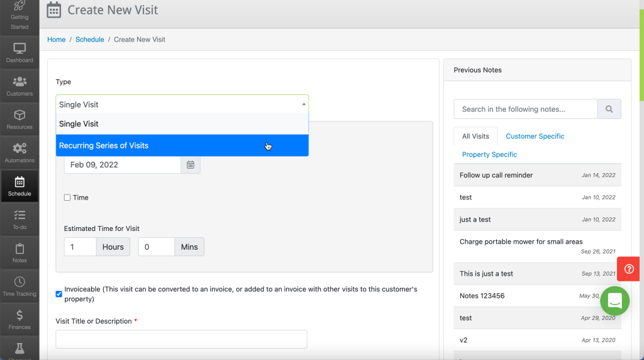This screenshot has width=644, height=360.
Task: Open the v2 note
Action: coord(537,340)
